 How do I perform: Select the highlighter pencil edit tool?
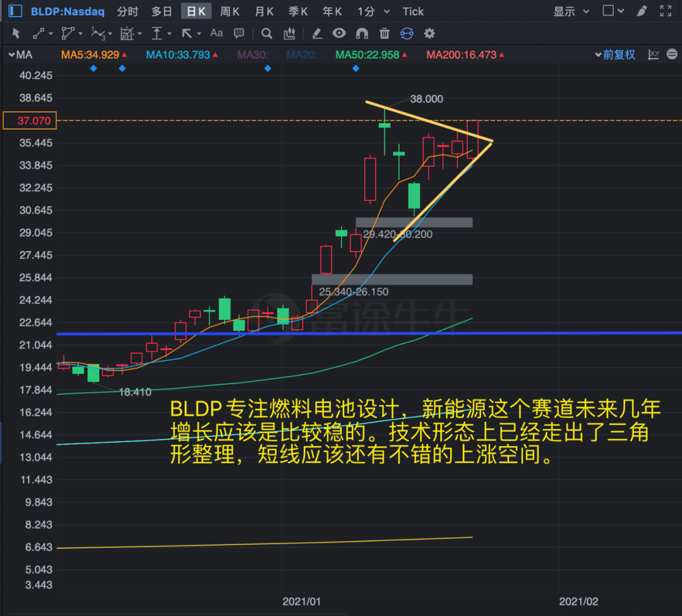[x=317, y=33]
